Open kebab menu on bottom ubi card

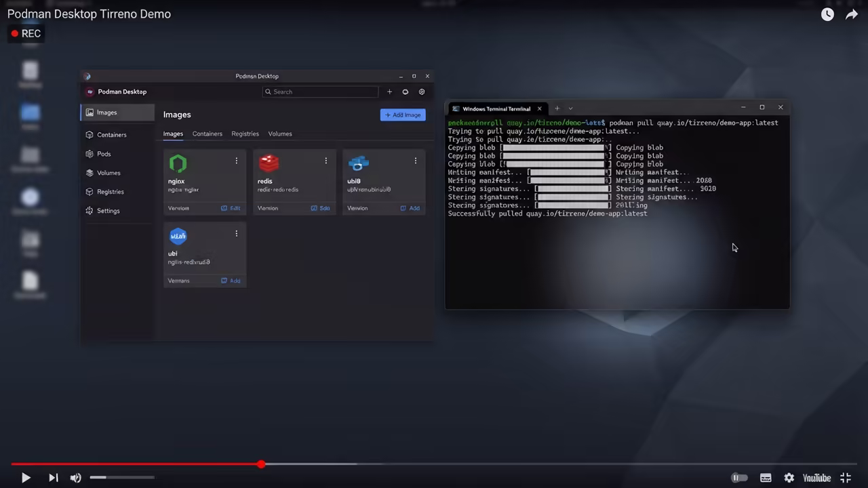coord(236,233)
